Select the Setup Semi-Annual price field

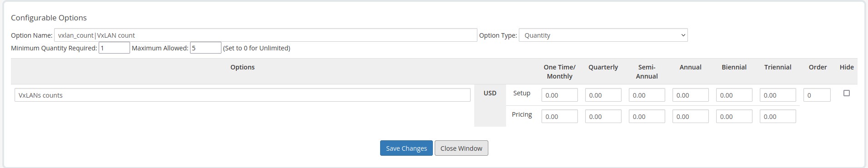click(647, 95)
